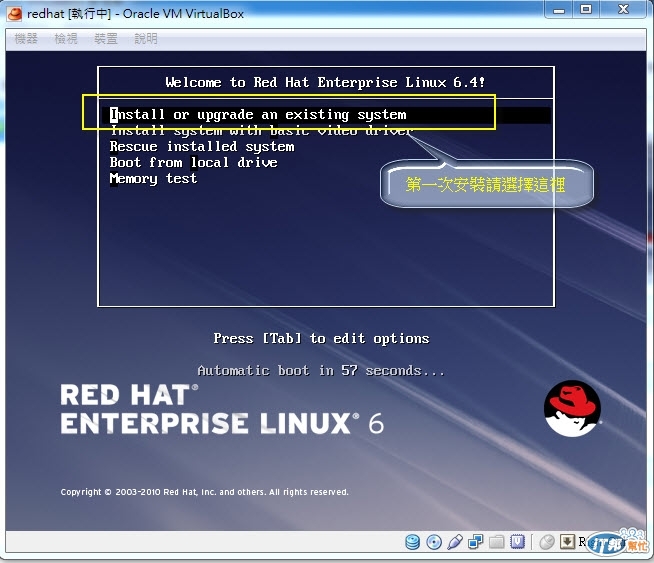Click the Red Hat copyright notice text

[204, 492]
